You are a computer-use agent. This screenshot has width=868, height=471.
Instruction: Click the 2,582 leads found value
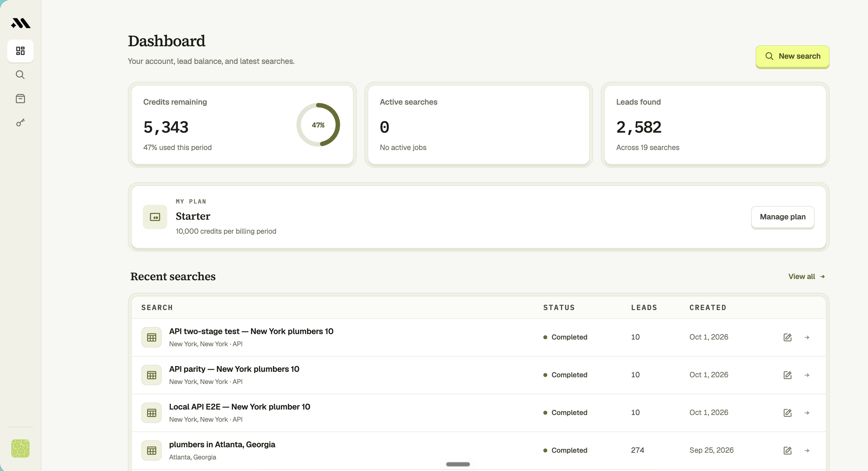pyautogui.click(x=639, y=127)
